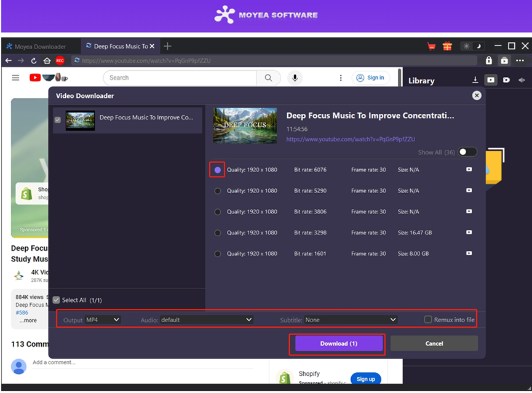
Task: Open a new browser tab
Action: tap(167, 46)
